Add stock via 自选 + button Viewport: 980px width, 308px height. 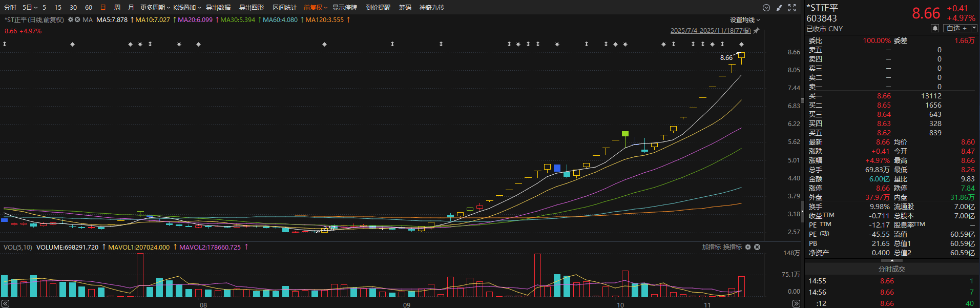coord(956,29)
